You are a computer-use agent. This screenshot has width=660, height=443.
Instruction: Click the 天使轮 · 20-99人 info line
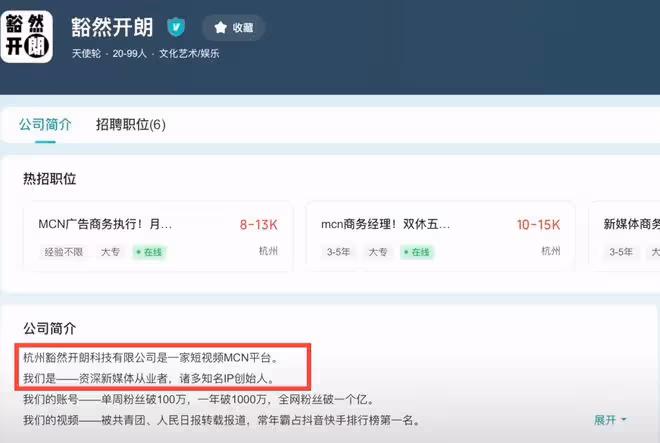tap(146, 53)
